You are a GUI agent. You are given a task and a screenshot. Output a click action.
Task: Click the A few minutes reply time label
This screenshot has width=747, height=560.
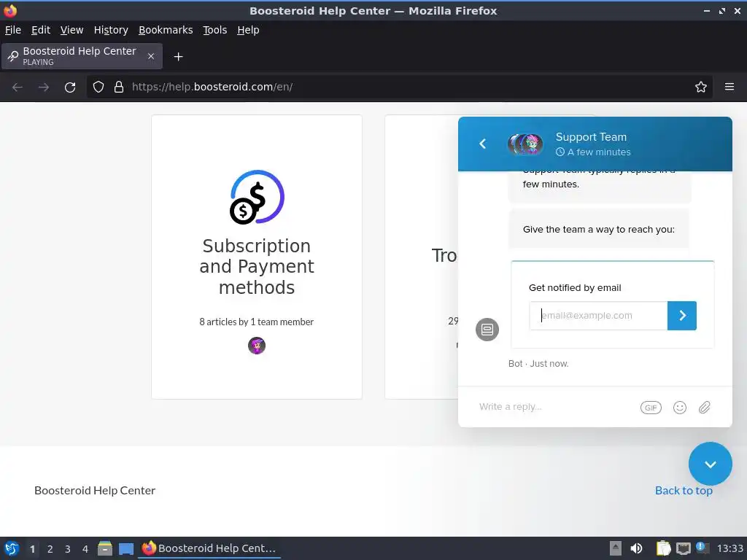593,152
